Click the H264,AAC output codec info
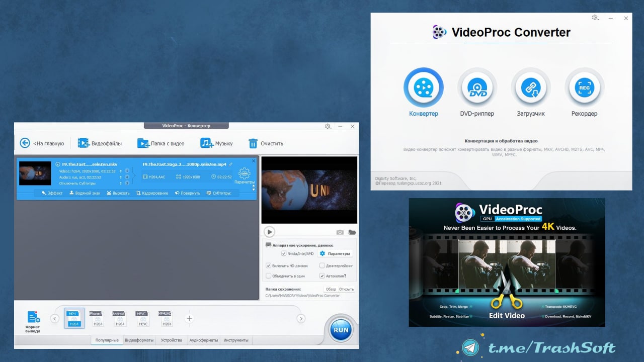The width and height of the screenshot is (644, 362). pos(154,177)
